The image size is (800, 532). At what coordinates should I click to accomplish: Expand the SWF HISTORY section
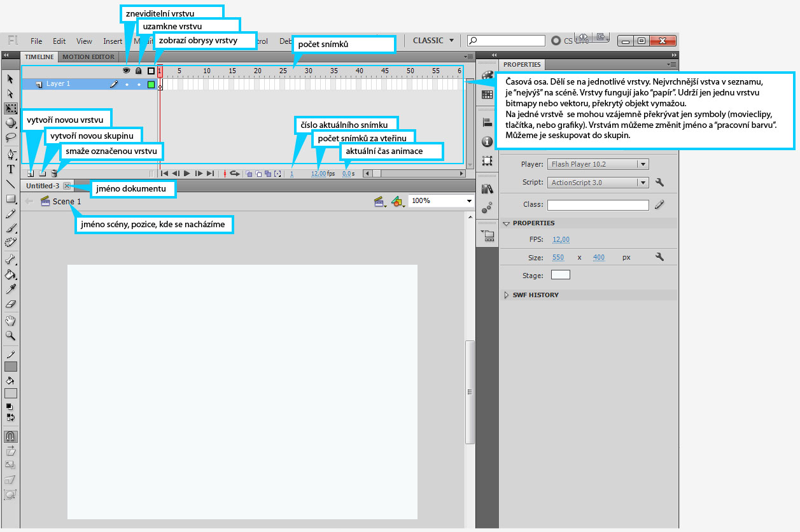click(507, 295)
